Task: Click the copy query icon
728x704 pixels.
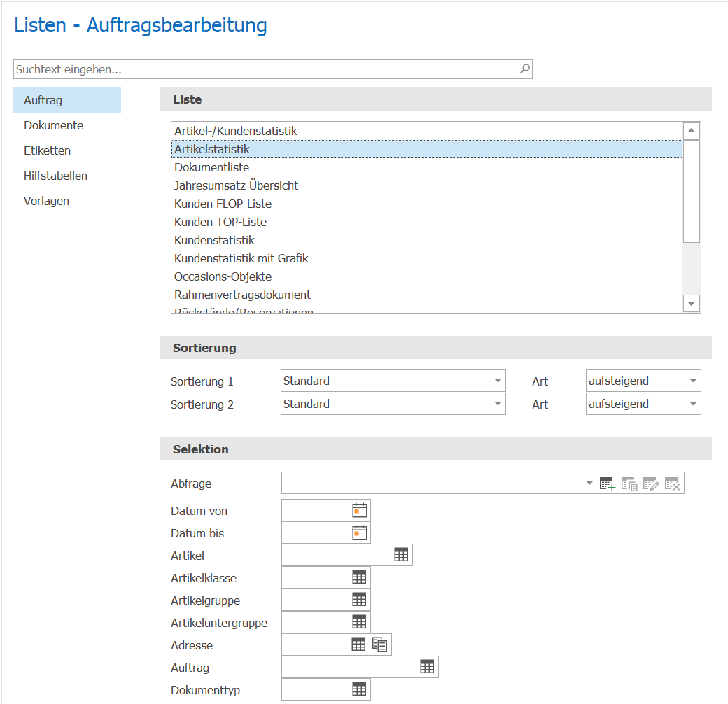Action: (629, 484)
